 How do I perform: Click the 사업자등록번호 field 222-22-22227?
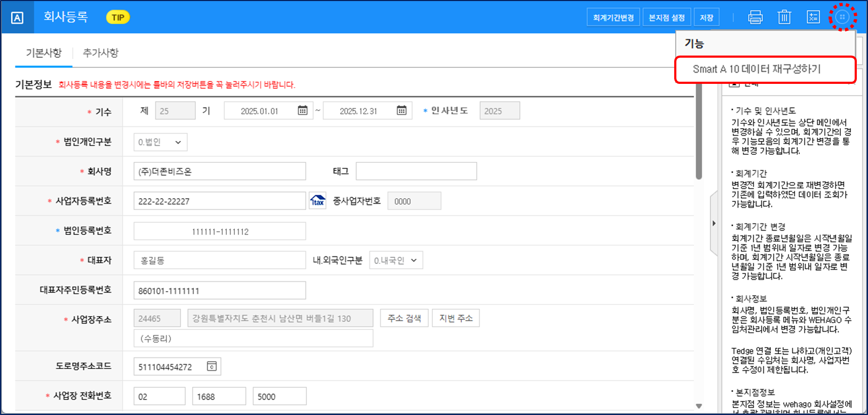click(219, 201)
